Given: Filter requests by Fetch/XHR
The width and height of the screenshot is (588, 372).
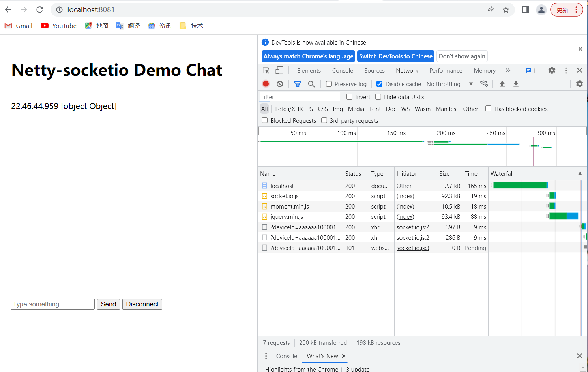Looking at the screenshot, I should [x=289, y=109].
